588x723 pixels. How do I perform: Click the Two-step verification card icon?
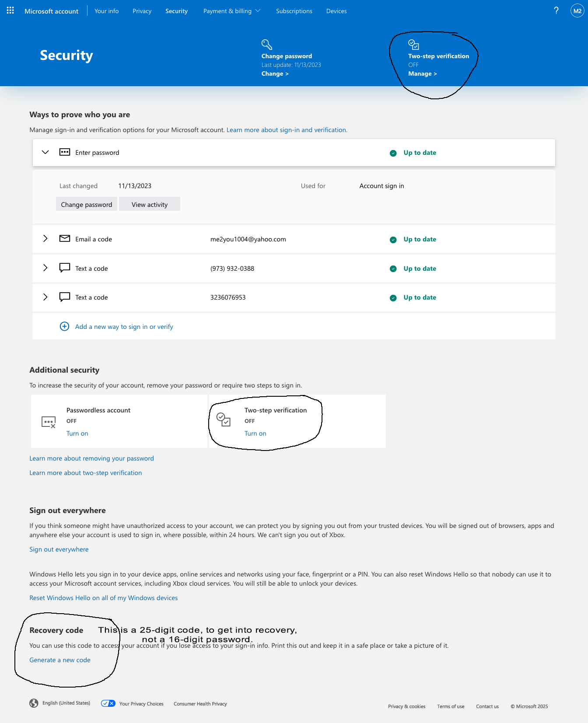pos(224,419)
